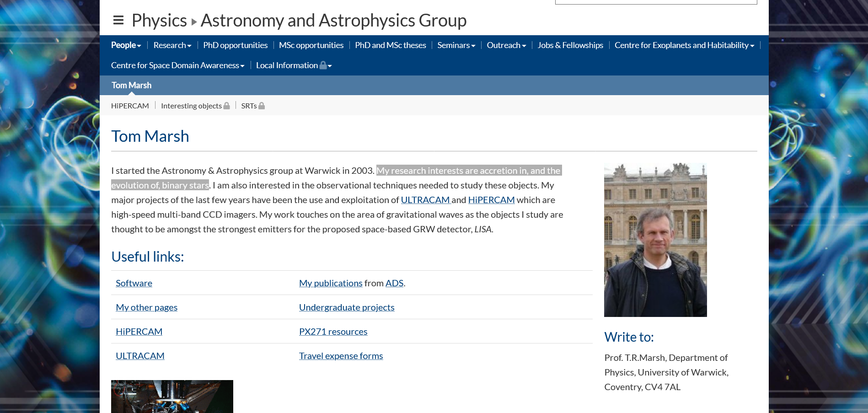Click the breadcrumb arrow after Physics
Screen dimensions: 868x413
pos(194,21)
